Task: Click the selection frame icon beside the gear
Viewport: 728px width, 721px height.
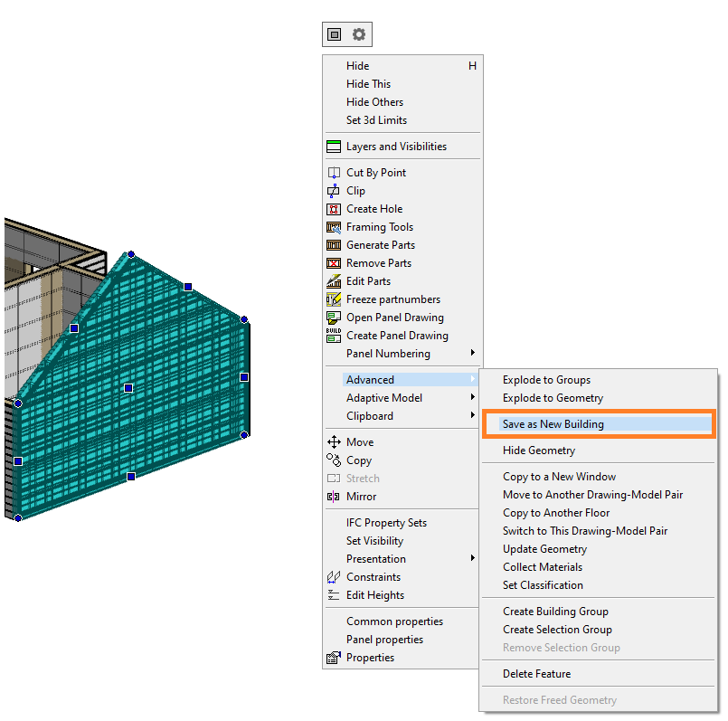Action: click(335, 34)
